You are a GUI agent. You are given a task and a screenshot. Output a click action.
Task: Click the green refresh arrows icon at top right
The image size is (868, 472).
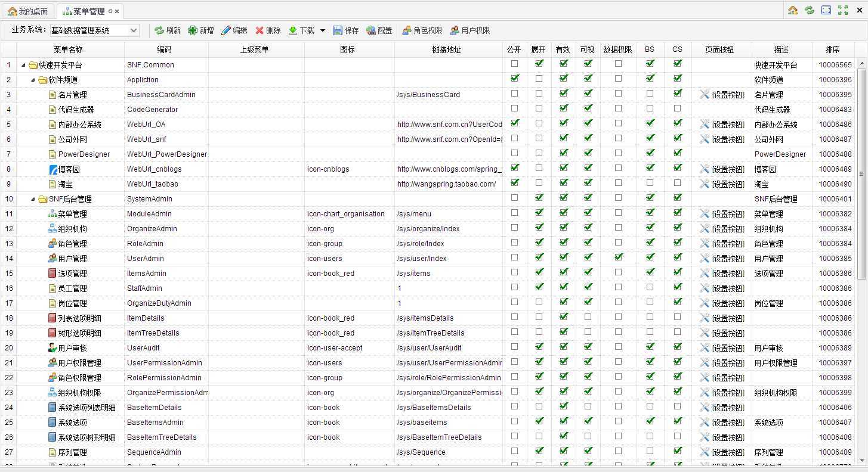[810, 10]
